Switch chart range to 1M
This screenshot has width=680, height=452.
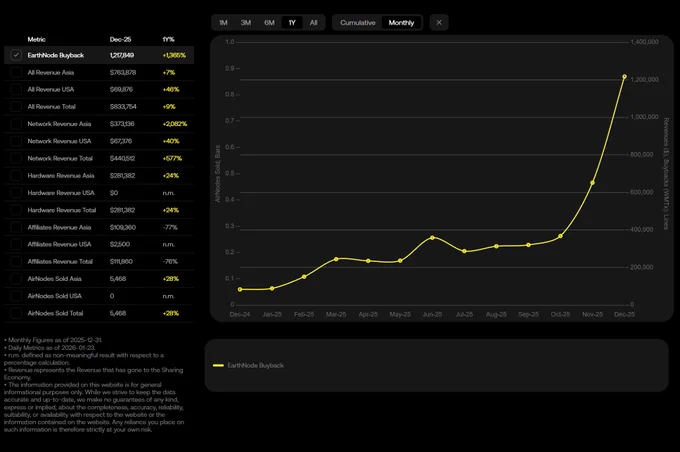[x=223, y=23]
